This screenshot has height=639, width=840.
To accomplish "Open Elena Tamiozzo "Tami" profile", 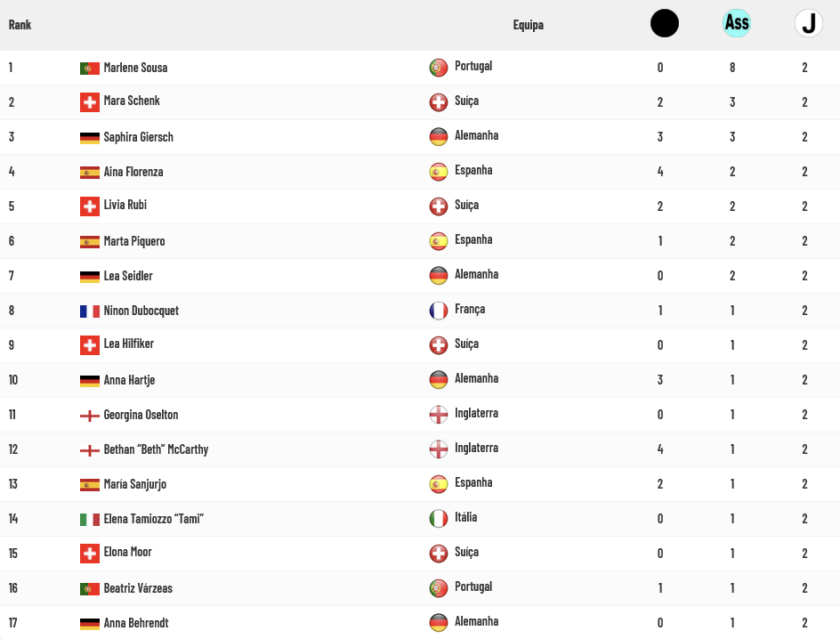I will (154, 519).
